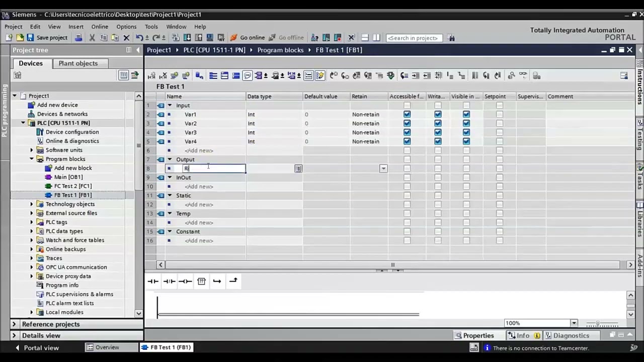This screenshot has width=644, height=362.
Task: Open the Project menu
Action: [x=14, y=27]
